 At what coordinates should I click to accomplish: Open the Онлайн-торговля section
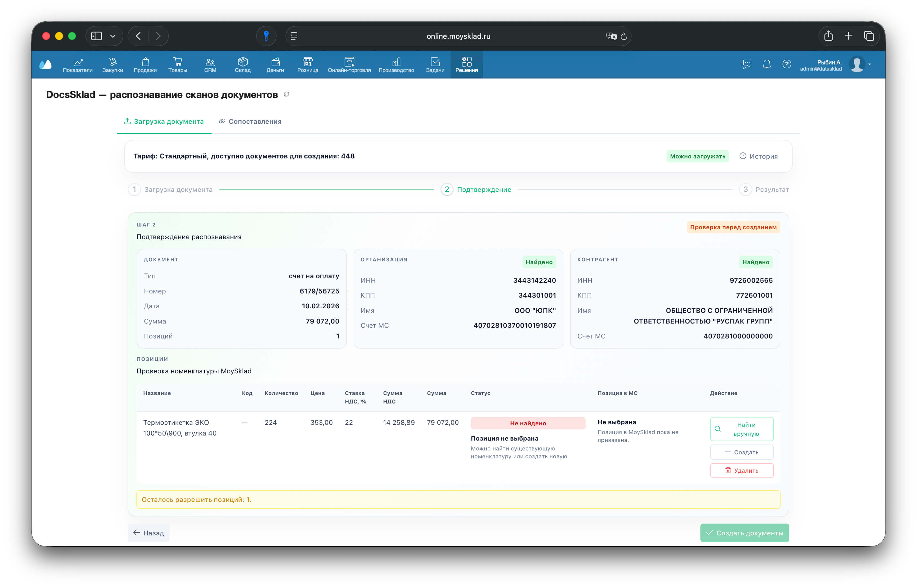349,64
